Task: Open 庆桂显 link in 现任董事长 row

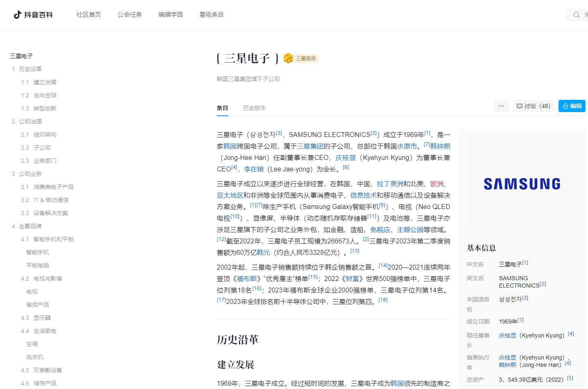Action: coord(507,335)
